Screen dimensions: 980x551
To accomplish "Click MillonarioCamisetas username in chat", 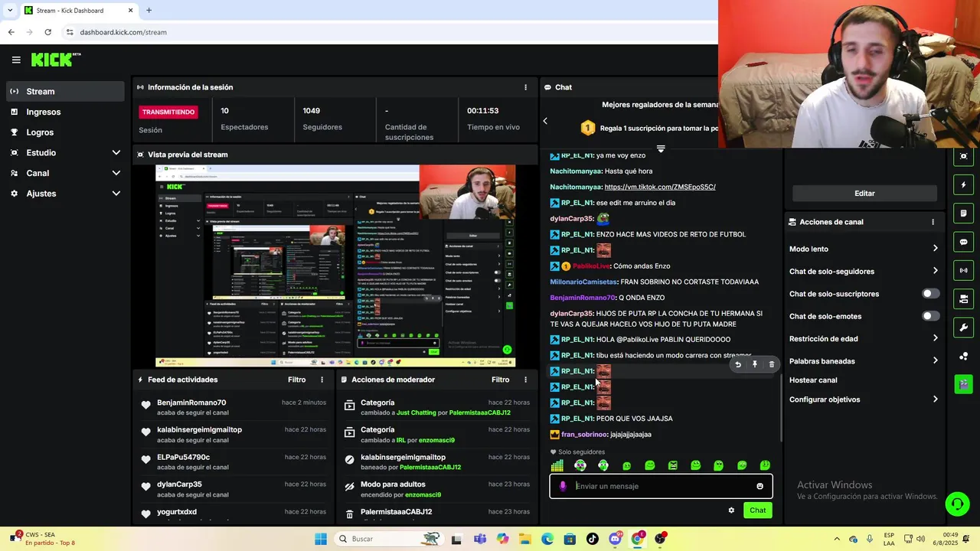I will (x=583, y=282).
